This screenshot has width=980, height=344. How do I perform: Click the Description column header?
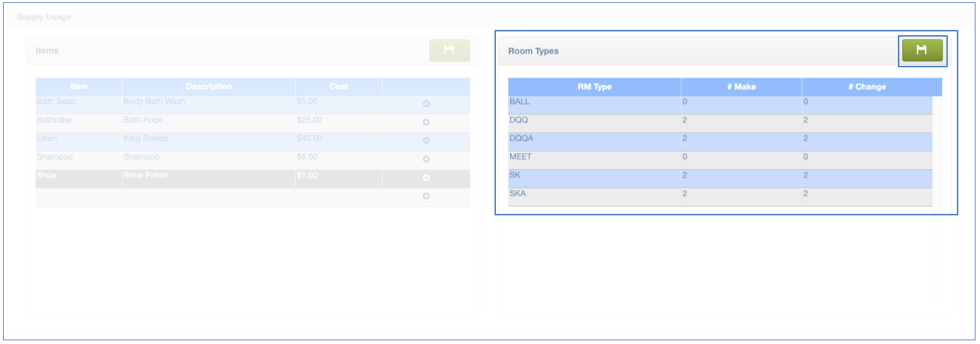208,87
